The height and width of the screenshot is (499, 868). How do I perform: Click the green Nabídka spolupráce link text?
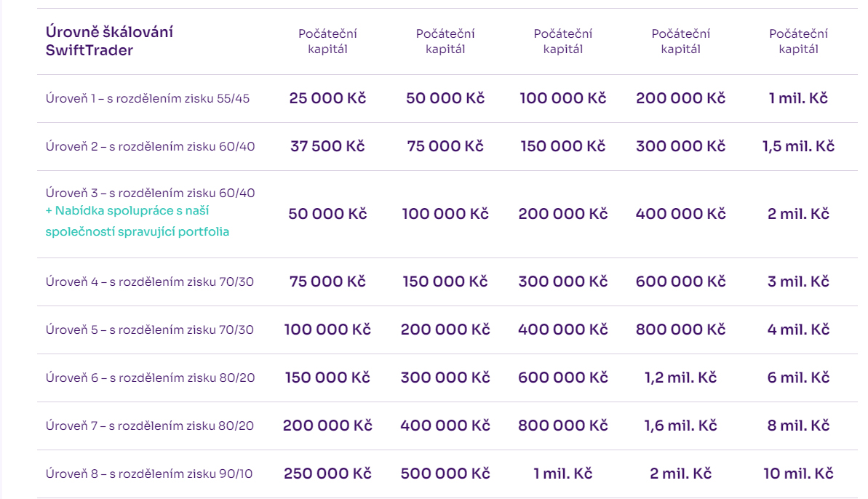(137, 221)
